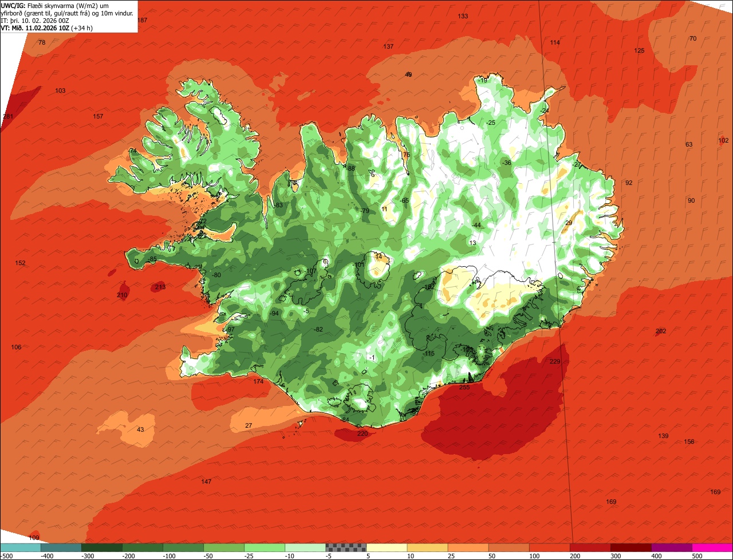This screenshot has width=733, height=560.
Task: Click the map value 220 at the southern tip
Action: pyautogui.click(x=362, y=433)
